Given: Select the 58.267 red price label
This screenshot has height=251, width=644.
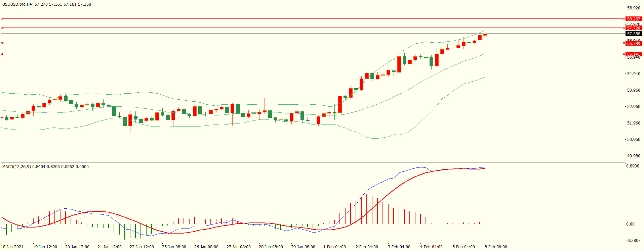Looking at the screenshot, I should (634, 19).
